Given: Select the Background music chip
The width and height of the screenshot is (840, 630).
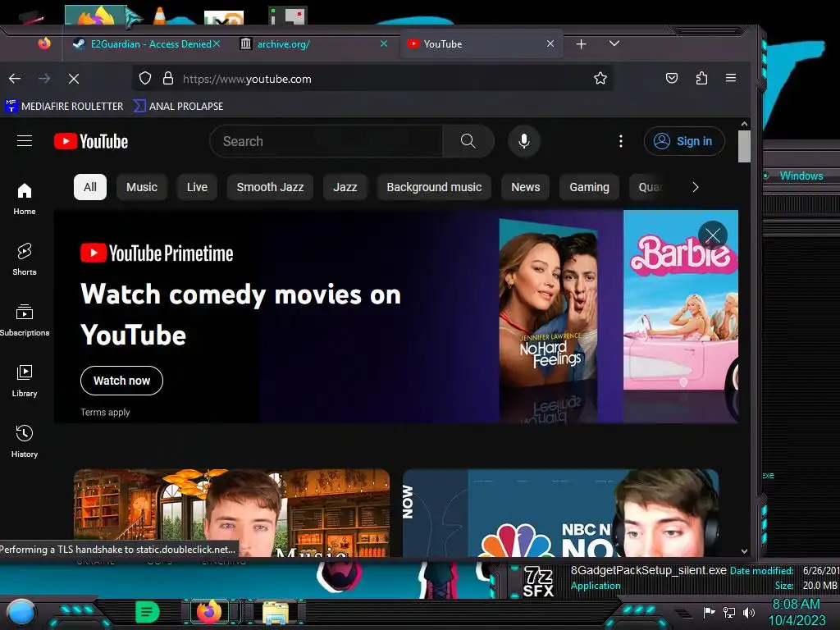Looking at the screenshot, I should [x=434, y=187].
